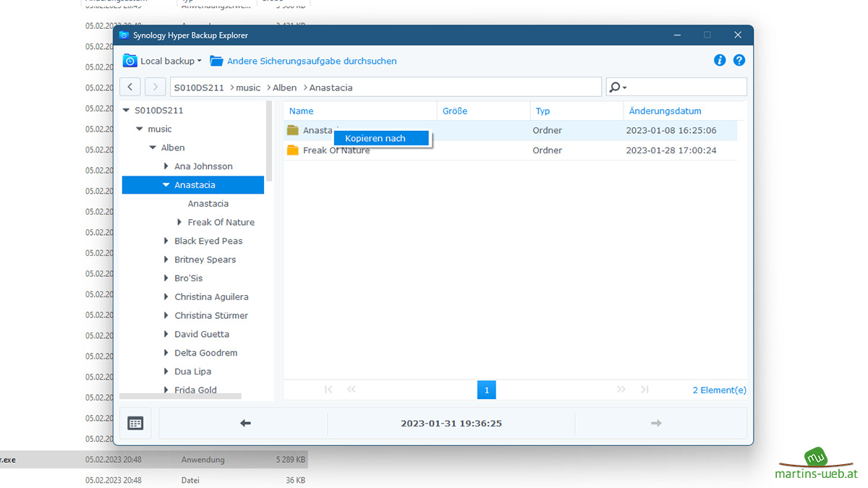The height and width of the screenshot is (488, 868).
Task: Select Alben in the path bar
Action: 285,87
